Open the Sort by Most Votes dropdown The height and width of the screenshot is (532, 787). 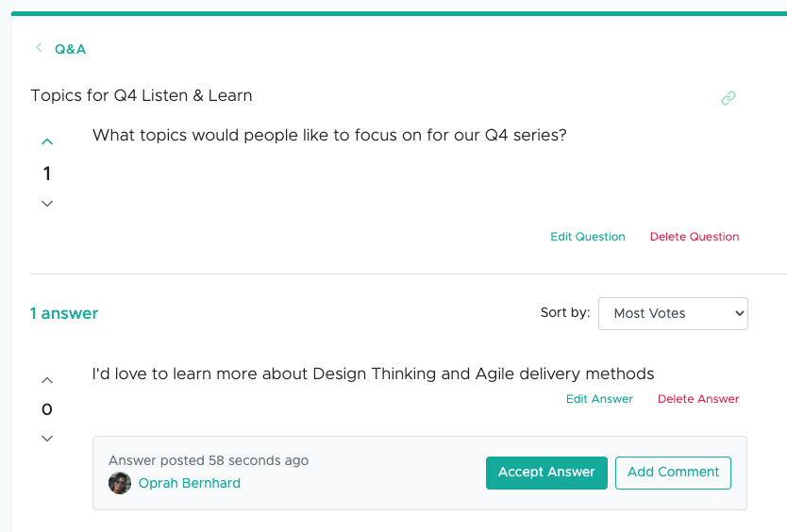click(673, 313)
